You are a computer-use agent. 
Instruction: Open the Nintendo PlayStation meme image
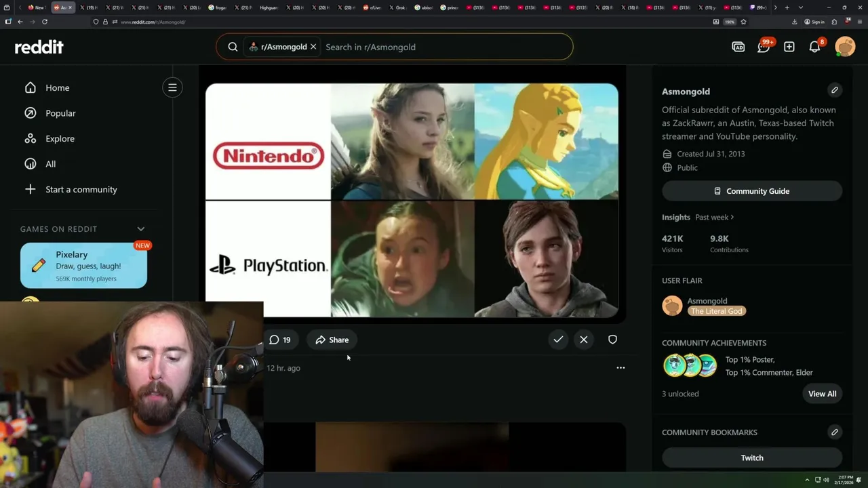click(412, 200)
